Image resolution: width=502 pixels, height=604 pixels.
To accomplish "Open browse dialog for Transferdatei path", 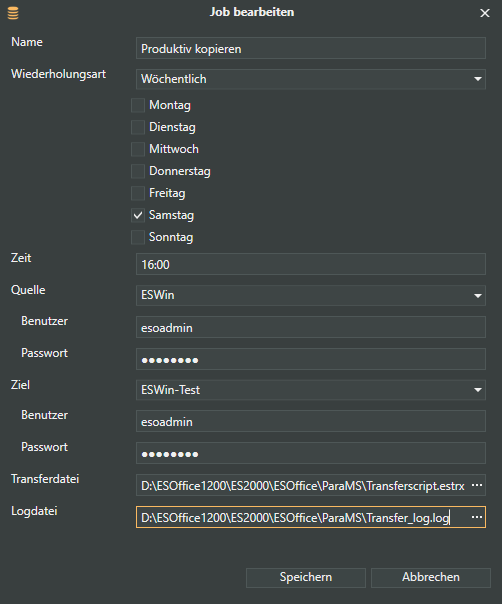I will point(477,485).
